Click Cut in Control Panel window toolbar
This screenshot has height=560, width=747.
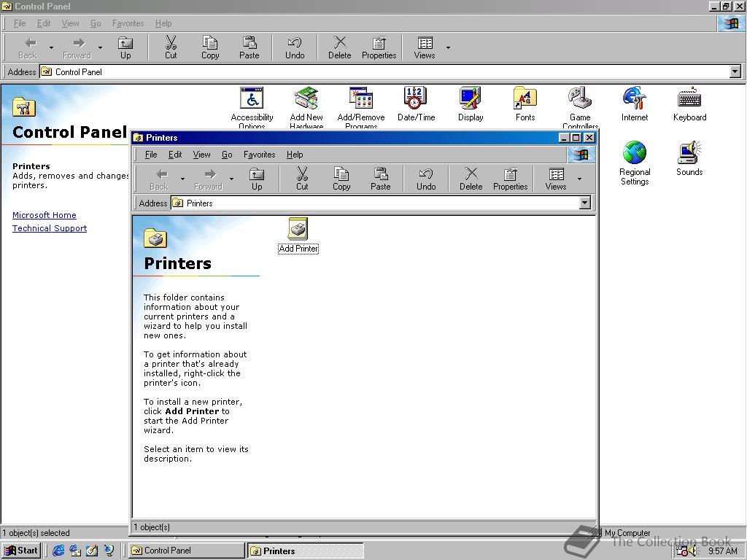tap(171, 48)
